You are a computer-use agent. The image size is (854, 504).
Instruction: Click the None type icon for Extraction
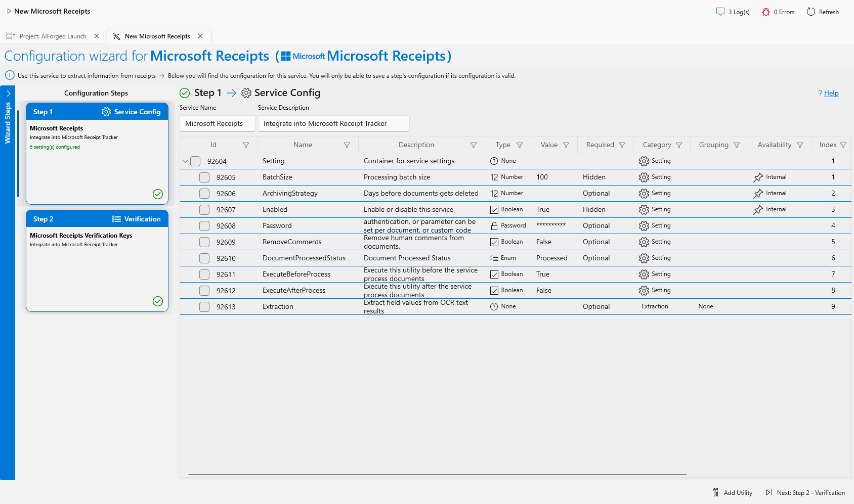494,307
